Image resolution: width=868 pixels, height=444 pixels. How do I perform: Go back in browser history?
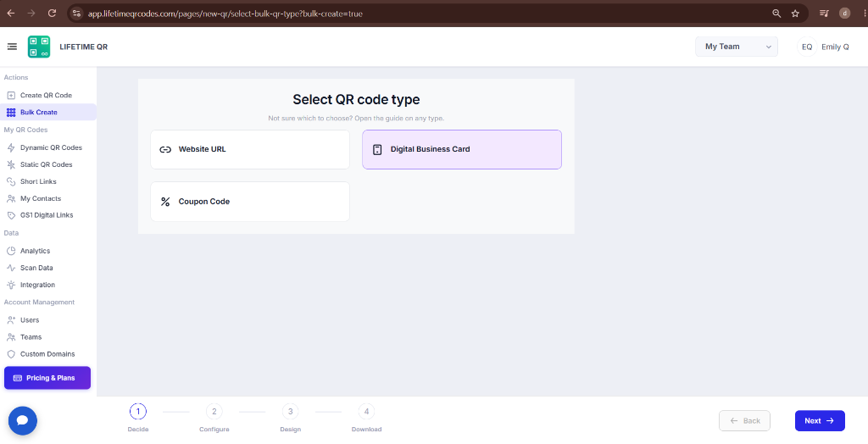(10, 14)
